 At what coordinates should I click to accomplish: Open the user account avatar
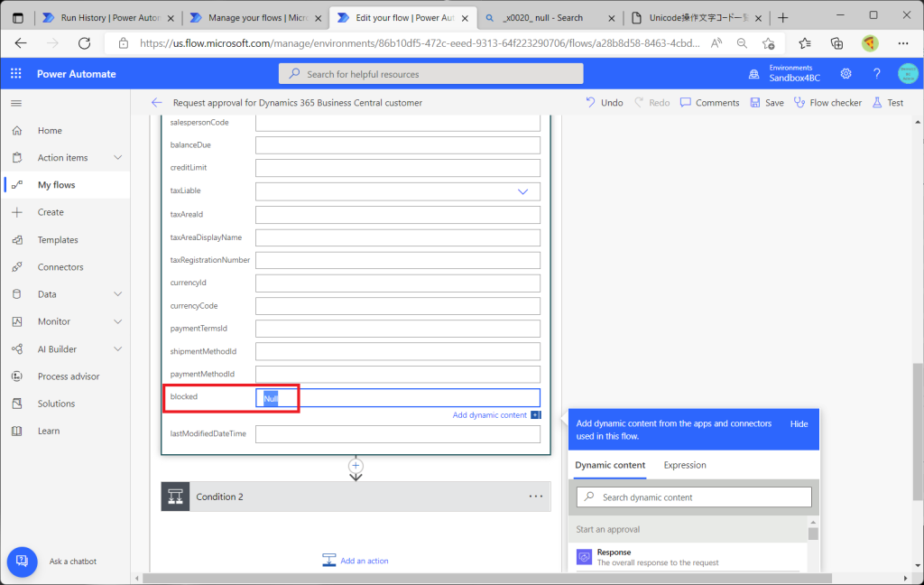tap(908, 74)
